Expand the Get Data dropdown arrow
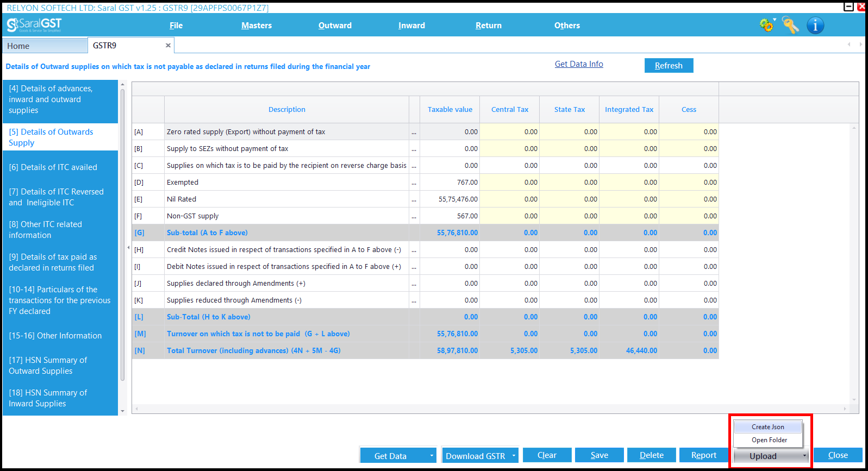The height and width of the screenshot is (471, 868). [x=432, y=456]
